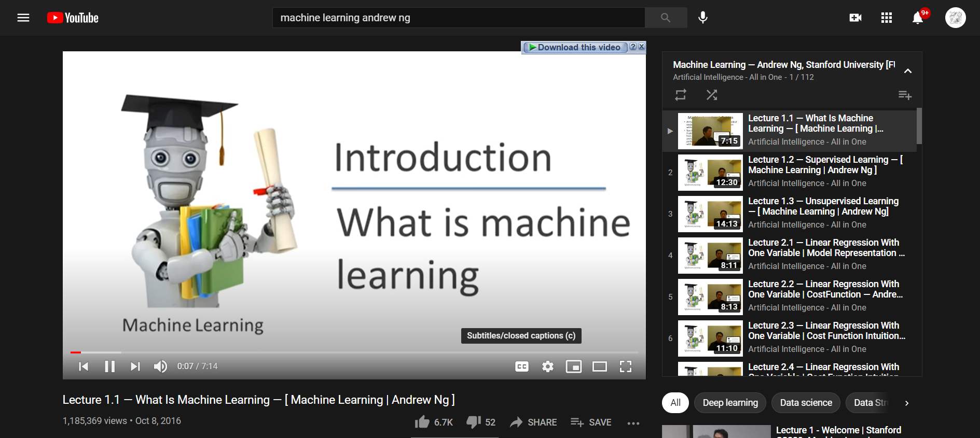Click the 8:11 lecture thumbnail
This screenshot has height=438, width=980.
[710, 256]
